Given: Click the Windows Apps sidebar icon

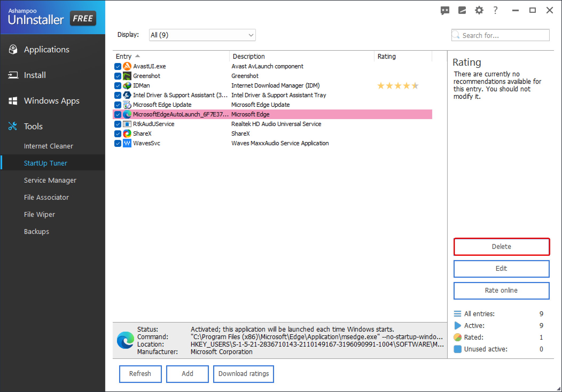Looking at the screenshot, I should click(13, 101).
